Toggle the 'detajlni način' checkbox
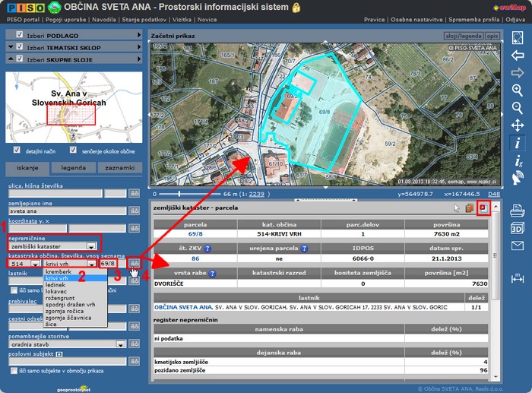The width and height of the screenshot is (532, 393). [x=17, y=151]
